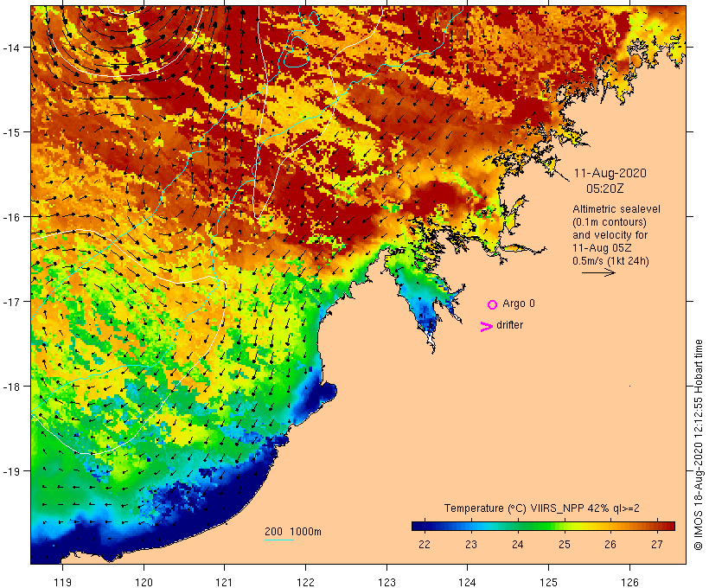Click '11-Aug 05Z' caption text
This screenshot has height=588, width=709.
click(x=602, y=248)
